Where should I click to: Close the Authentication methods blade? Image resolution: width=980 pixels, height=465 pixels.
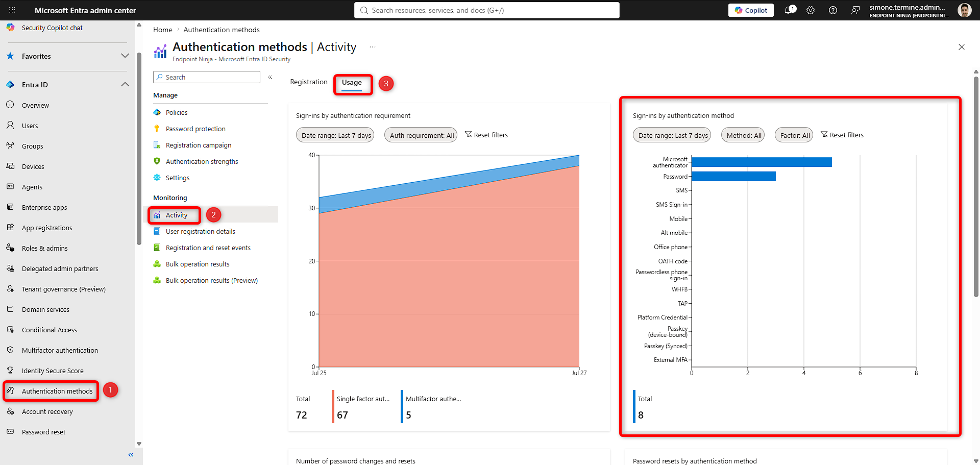pos(962,47)
